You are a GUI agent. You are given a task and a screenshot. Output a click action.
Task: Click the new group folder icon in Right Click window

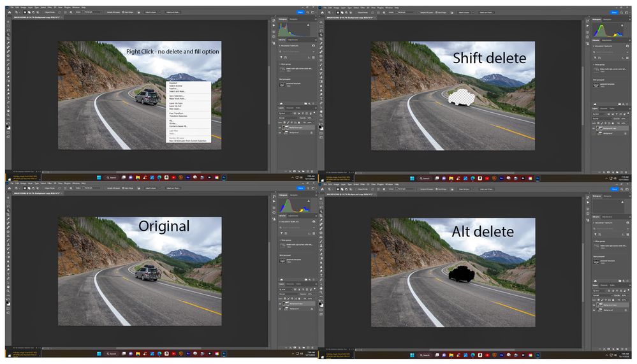click(x=304, y=171)
